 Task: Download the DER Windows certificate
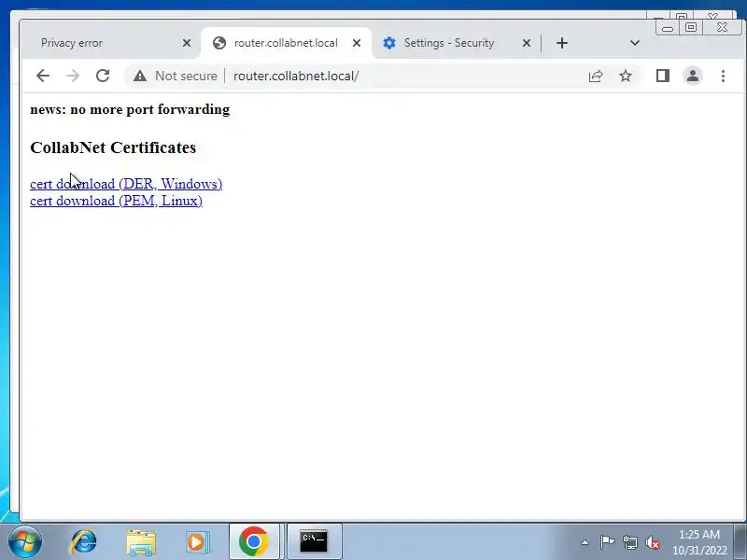tap(126, 184)
